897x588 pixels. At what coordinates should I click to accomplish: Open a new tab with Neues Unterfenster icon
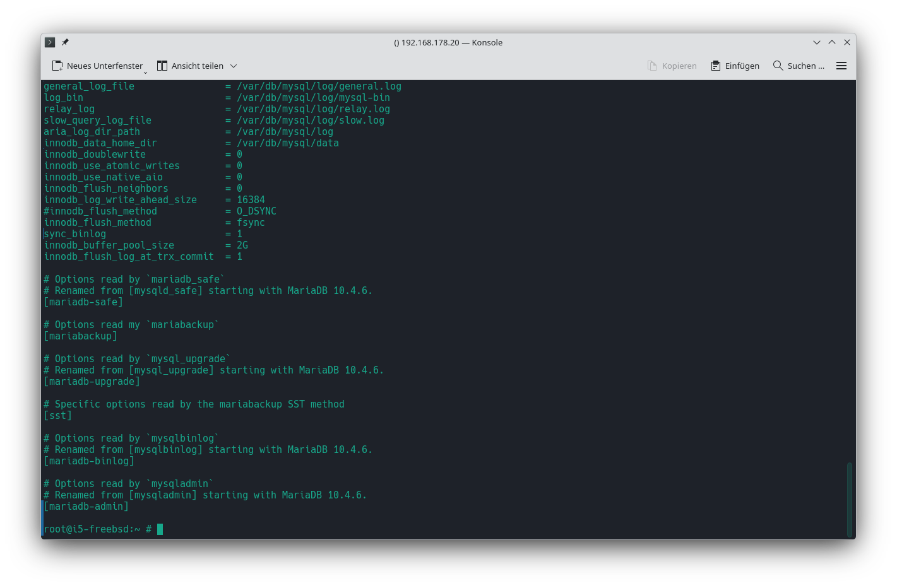[57, 66]
